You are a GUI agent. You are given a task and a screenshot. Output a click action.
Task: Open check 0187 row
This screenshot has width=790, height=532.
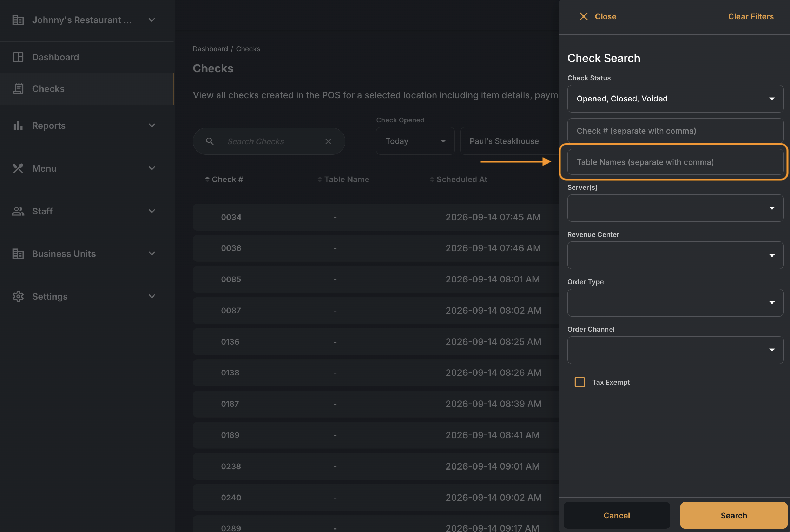[x=376, y=404]
